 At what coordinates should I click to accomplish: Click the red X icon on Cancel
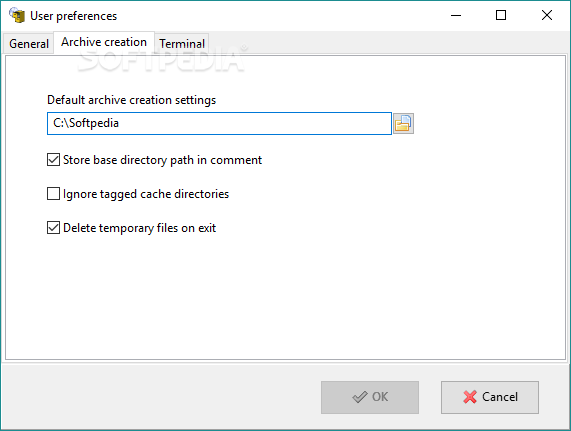[x=470, y=397]
